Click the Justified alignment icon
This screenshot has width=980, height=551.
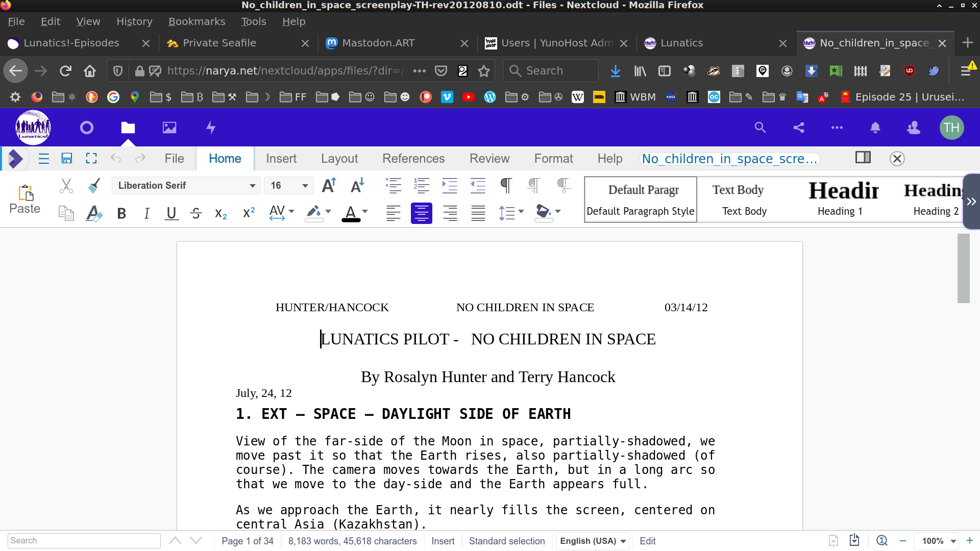pos(478,213)
